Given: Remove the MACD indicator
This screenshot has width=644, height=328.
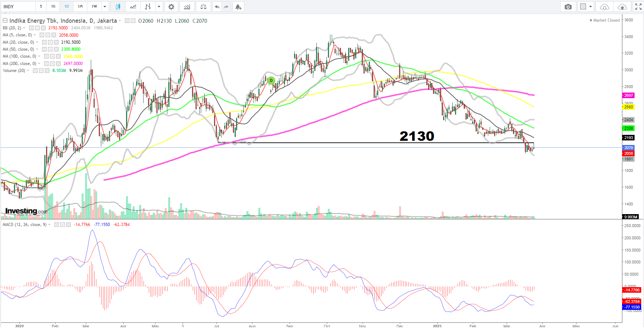Looking at the screenshot, I should point(68,225).
